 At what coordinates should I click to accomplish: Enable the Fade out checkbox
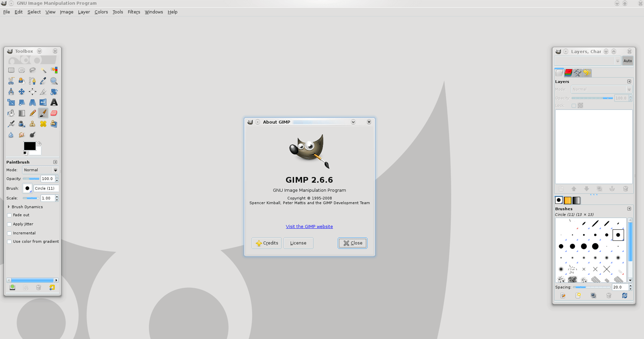pos(9,215)
